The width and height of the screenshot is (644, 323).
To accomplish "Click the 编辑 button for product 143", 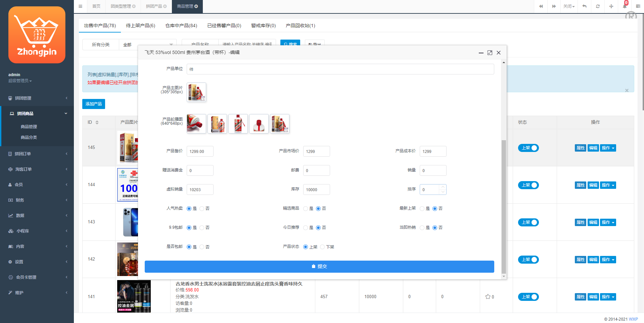I will click(x=593, y=222).
